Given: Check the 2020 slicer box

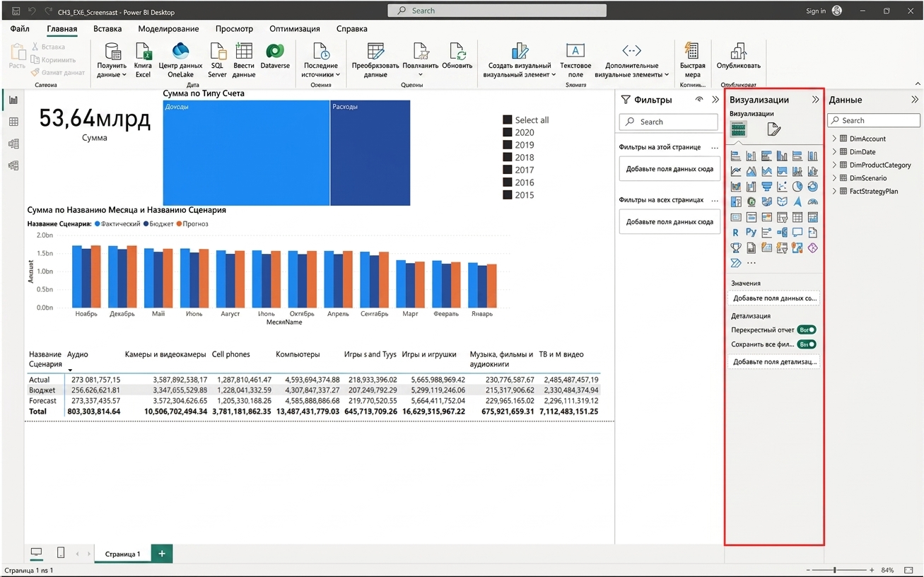Looking at the screenshot, I should point(507,132).
